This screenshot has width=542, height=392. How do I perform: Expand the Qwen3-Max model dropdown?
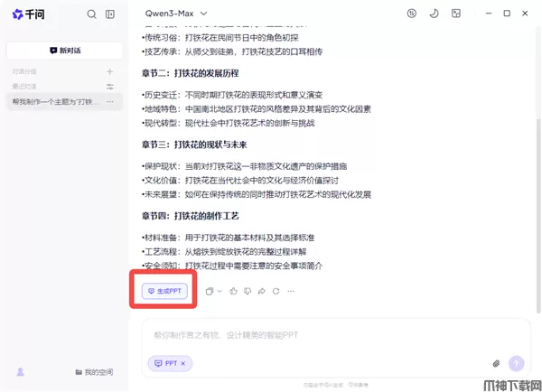click(x=176, y=14)
